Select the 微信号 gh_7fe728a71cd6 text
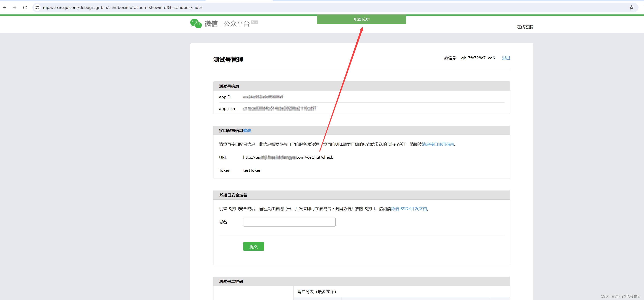 point(469,58)
